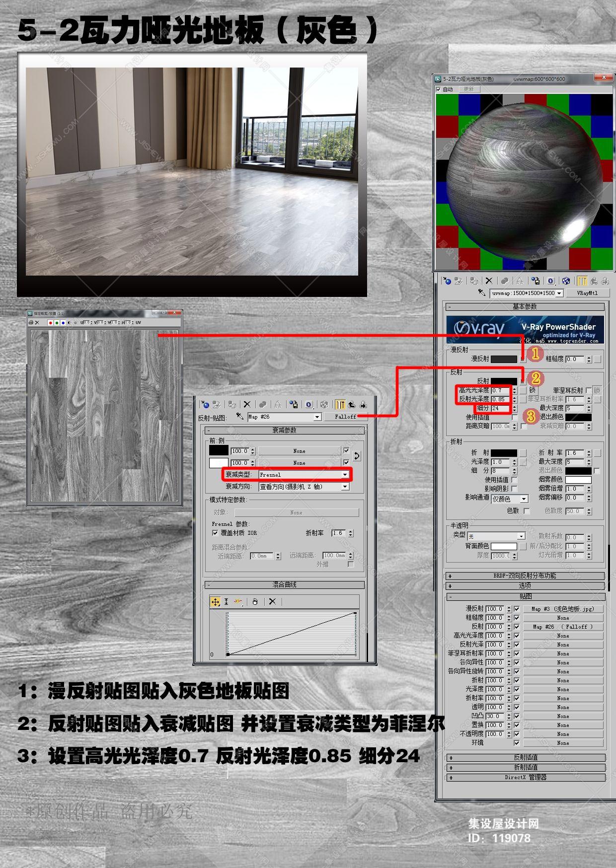This screenshot has width=616, height=868.
Task: Open 衰减类型 Fresnel dropdown
Action: (304, 475)
